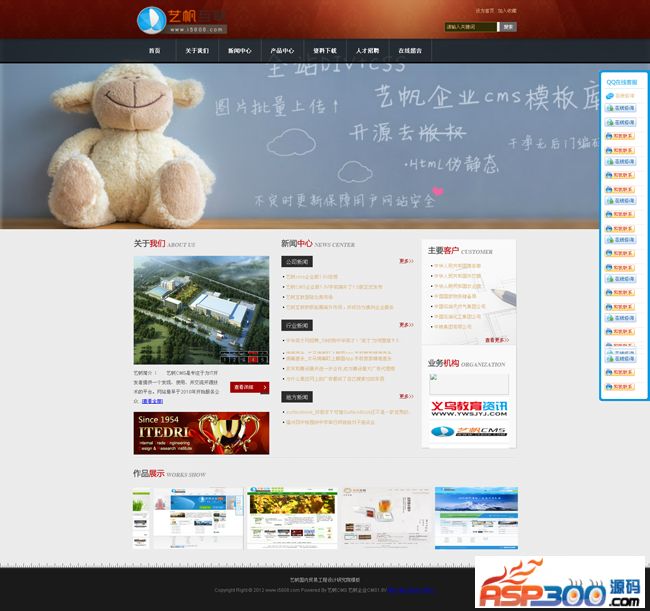The width and height of the screenshot is (650, 611).
Task: Click the ITEDRI Since 1954 trophy banner
Action: pyautogui.click(x=201, y=433)
